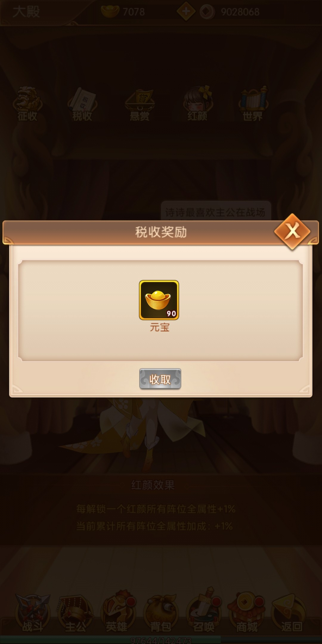
Task: Tap the copper coin balance 9028068
Action: point(230,12)
